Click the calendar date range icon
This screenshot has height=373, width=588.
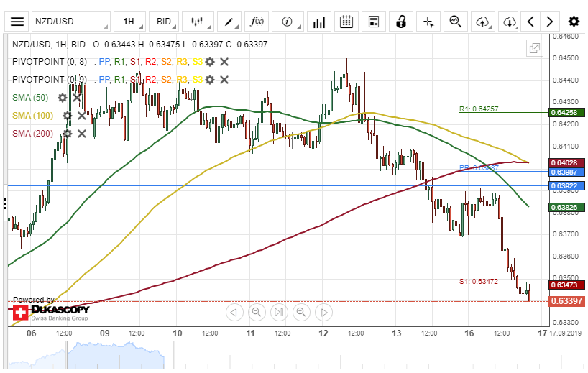[346, 22]
